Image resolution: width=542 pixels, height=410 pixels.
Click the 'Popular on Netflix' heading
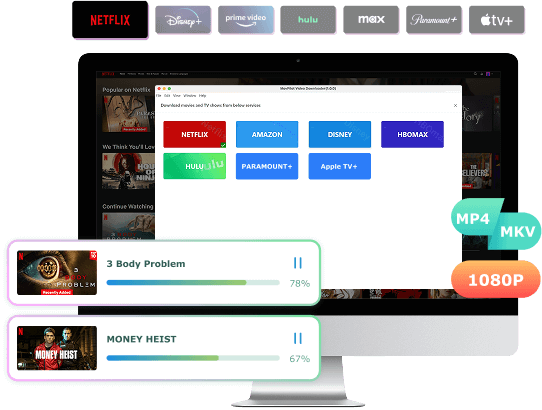(126, 90)
